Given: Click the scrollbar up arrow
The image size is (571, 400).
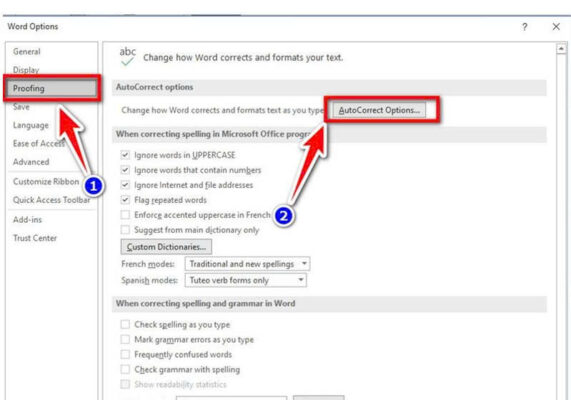Looking at the screenshot, I should point(561,48).
